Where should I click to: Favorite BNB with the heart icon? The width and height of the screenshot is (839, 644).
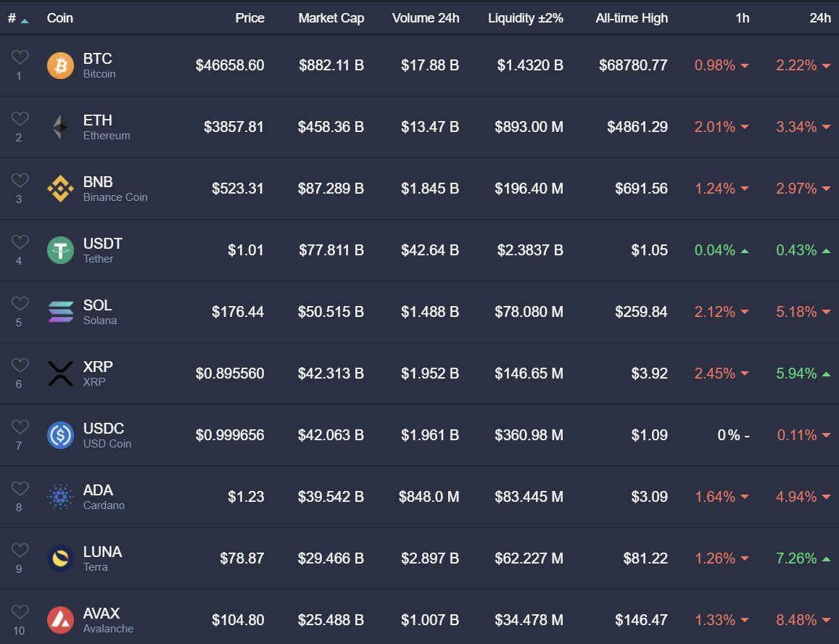[20, 180]
